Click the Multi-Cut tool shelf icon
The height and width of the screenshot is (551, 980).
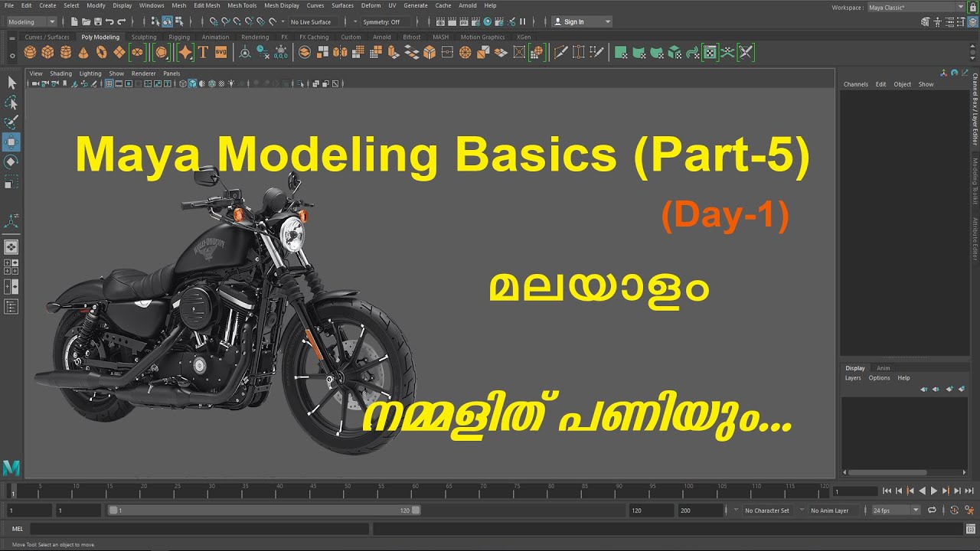(561, 53)
